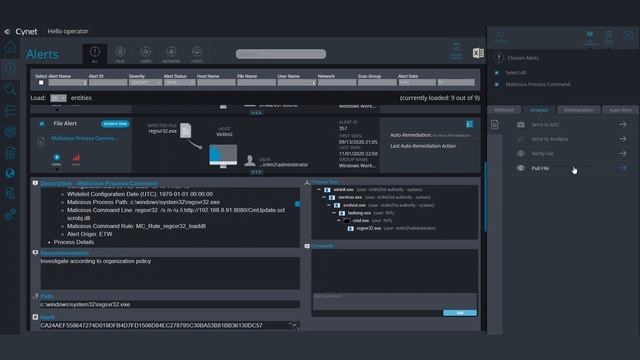This screenshot has height=360, width=640.
Task: Open the search magnifier icon in the left sidebar
Action: coord(10,89)
